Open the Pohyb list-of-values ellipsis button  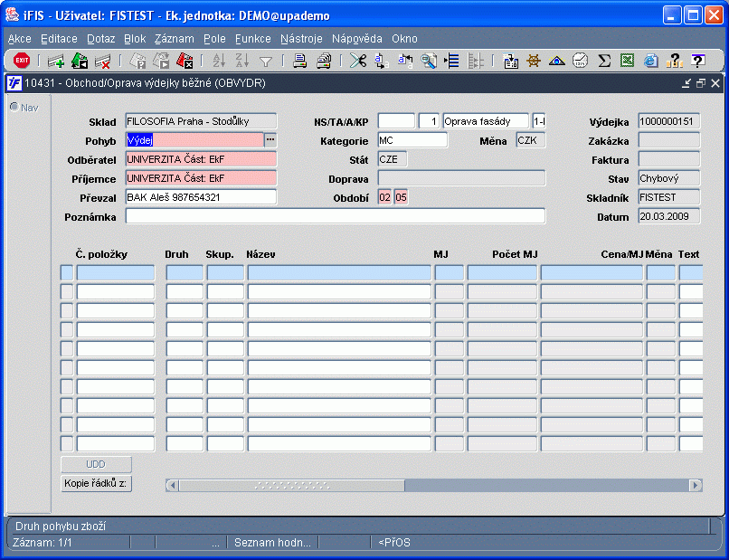pyautogui.click(x=270, y=140)
